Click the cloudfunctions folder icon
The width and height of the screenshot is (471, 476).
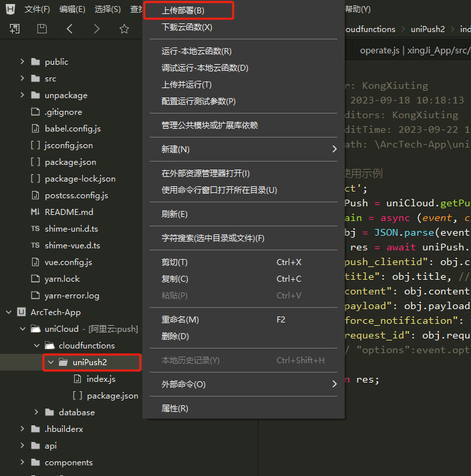[49, 345]
